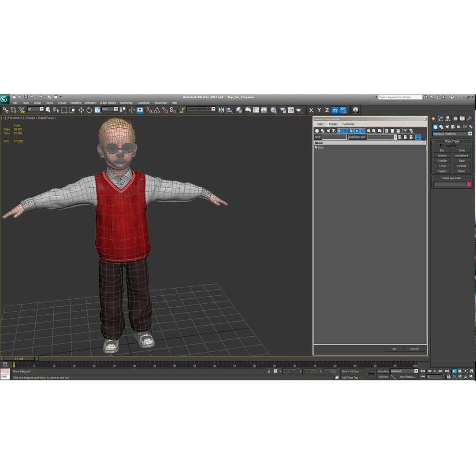Click the Mirror tool icon
Image resolution: width=476 pixels, height=476 pixels.
[x=221, y=110]
